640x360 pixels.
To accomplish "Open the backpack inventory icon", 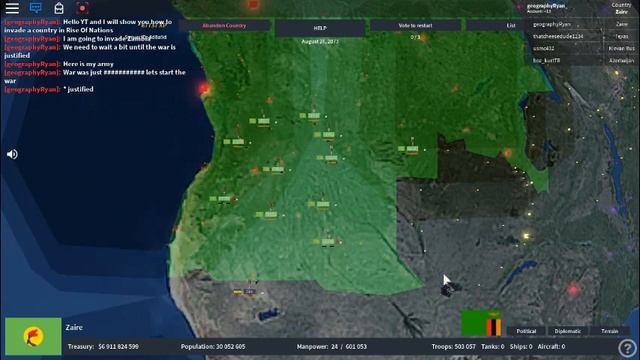I will tap(59, 8).
